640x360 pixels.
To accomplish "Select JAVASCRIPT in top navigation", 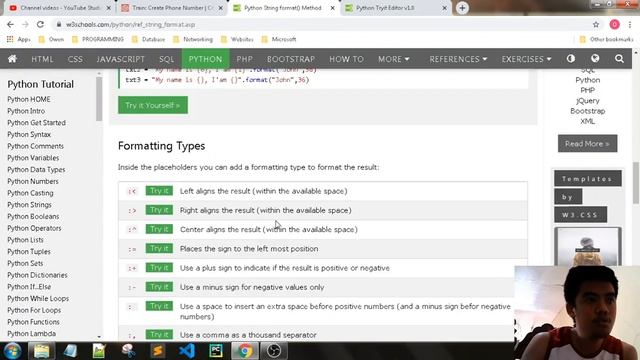I will [x=120, y=59].
